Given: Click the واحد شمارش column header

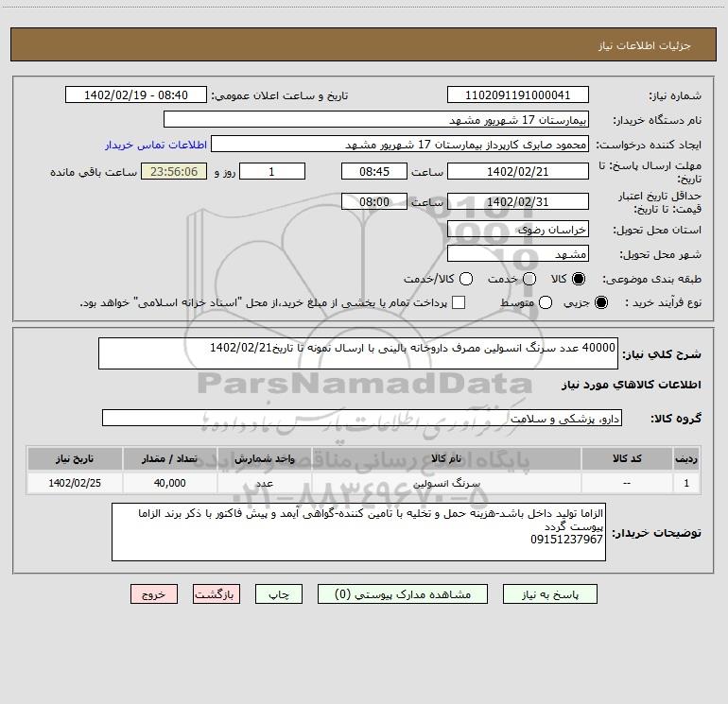Looking at the screenshot, I should pyautogui.click(x=264, y=458).
